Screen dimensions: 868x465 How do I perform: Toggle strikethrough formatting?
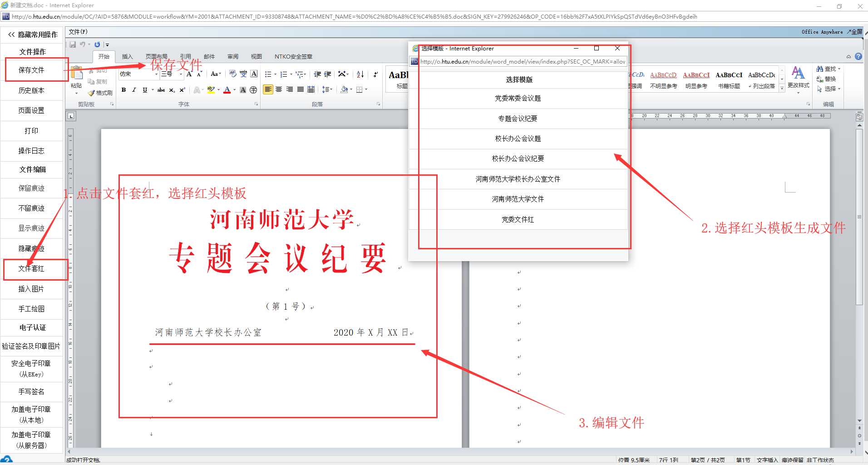coord(161,90)
